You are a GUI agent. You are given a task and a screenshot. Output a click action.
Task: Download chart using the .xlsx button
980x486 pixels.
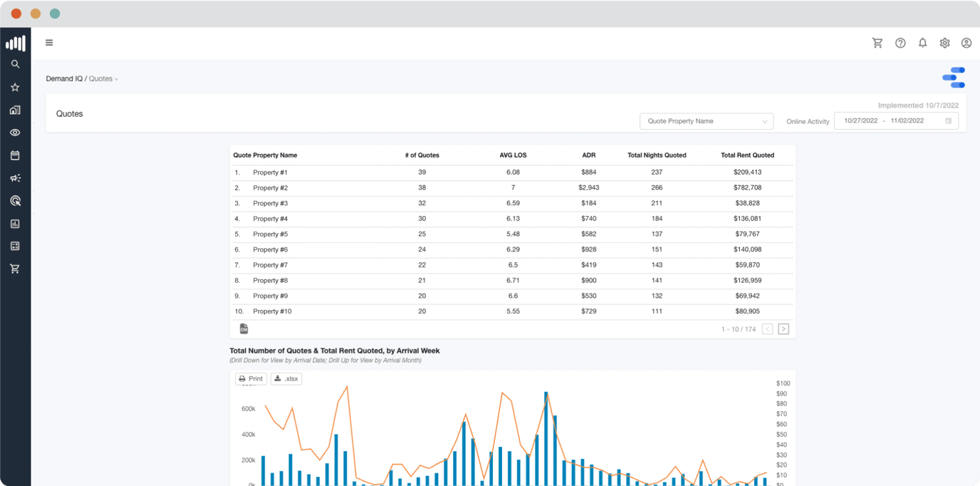click(286, 379)
